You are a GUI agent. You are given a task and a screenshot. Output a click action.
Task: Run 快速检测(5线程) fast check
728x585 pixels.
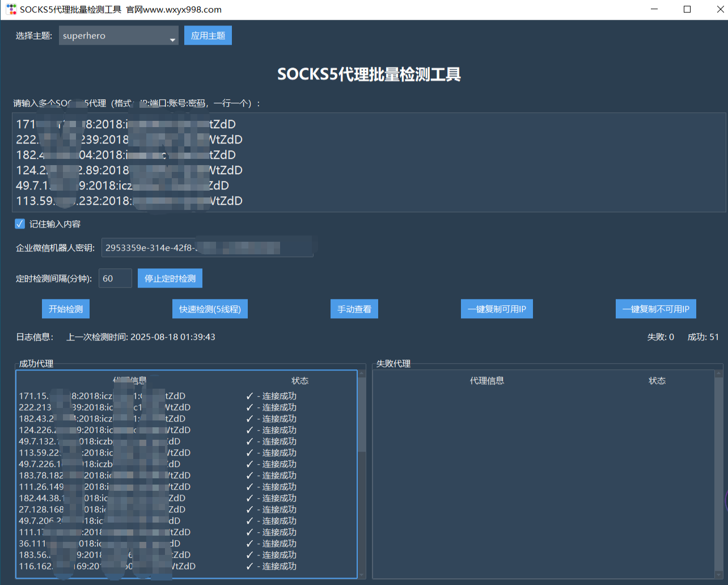[210, 309]
